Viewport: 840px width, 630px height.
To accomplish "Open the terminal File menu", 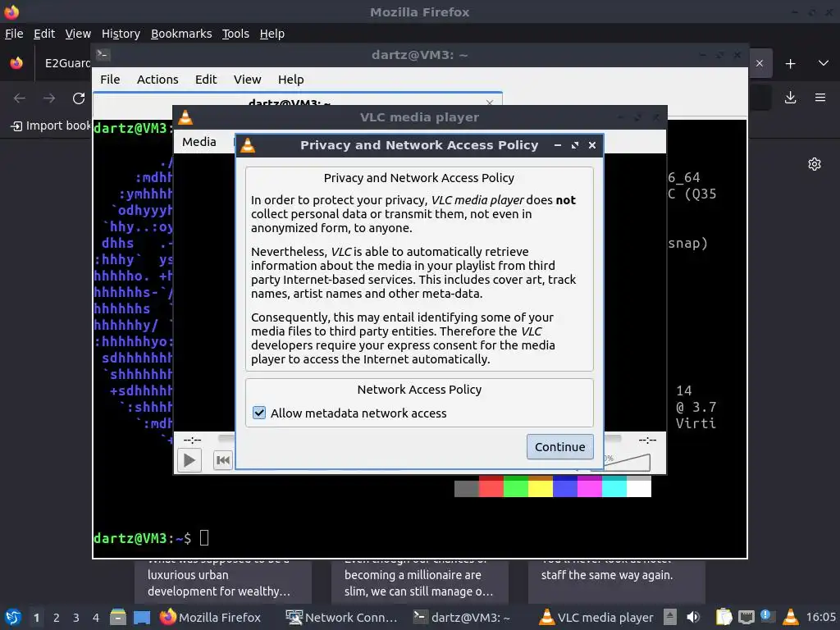I will [x=110, y=80].
